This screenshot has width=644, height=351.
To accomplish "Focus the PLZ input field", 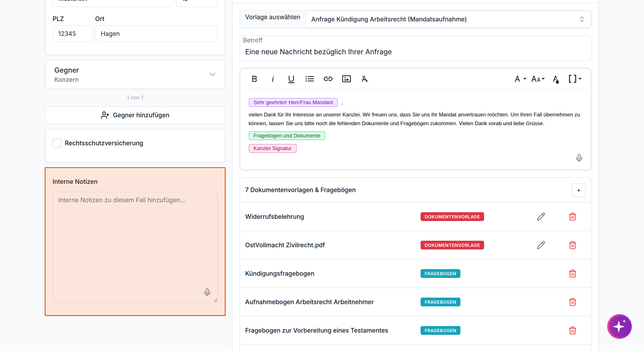I will click(73, 34).
